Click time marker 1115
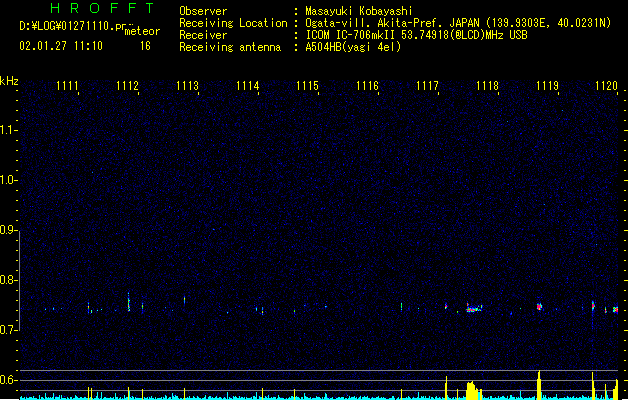Viewport: 629px width, 400px height. pos(307,86)
